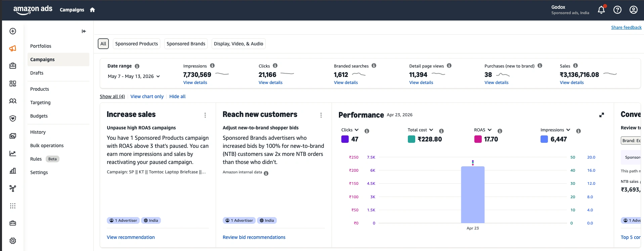Image resolution: width=644 pixels, height=251 pixels.
Task: Click the home icon in the top bar
Action: [92, 10]
